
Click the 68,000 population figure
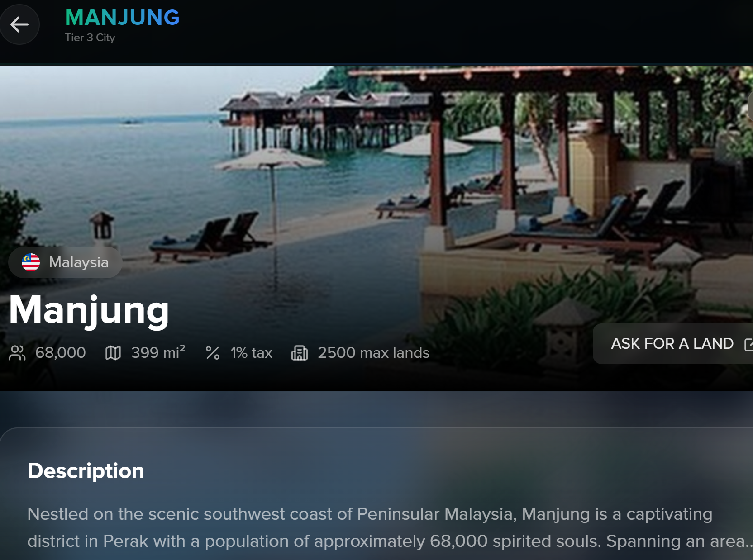[x=61, y=353]
